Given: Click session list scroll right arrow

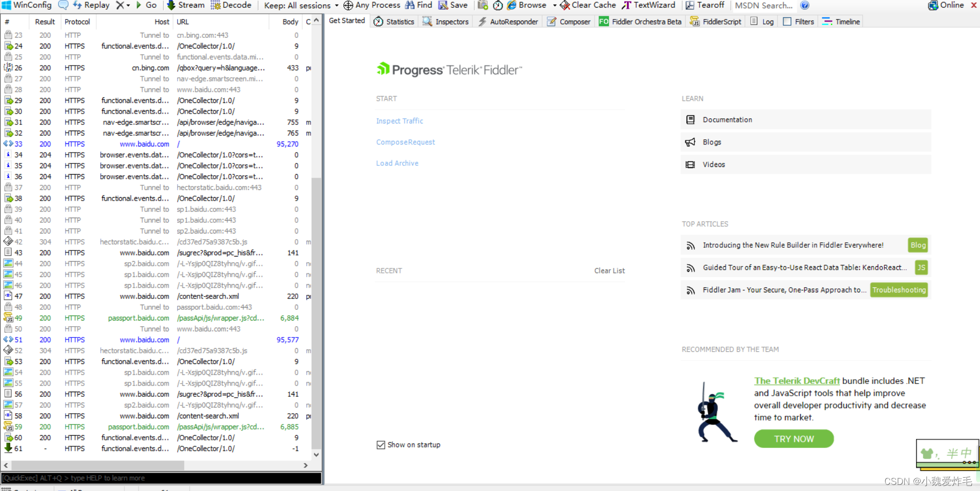Looking at the screenshot, I should pos(306,465).
